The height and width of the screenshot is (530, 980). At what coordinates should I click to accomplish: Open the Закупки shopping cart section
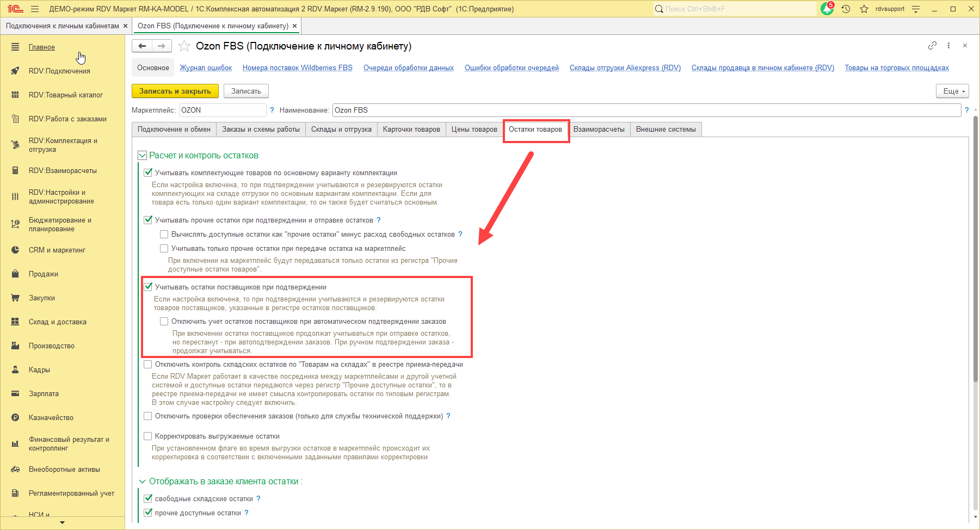click(42, 298)
